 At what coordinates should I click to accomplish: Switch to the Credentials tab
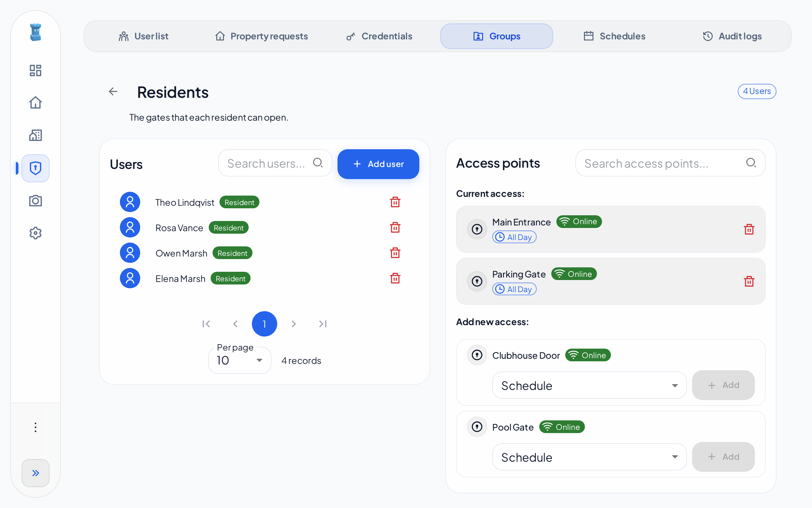click(x=379, y=36)
